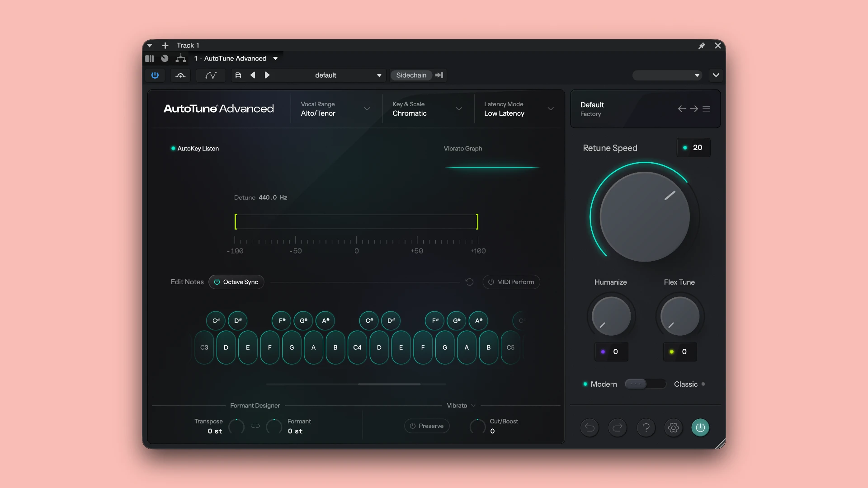Toggle MIDI Perform
Screen dimensions: 868x488
click(x=511, y=282)
